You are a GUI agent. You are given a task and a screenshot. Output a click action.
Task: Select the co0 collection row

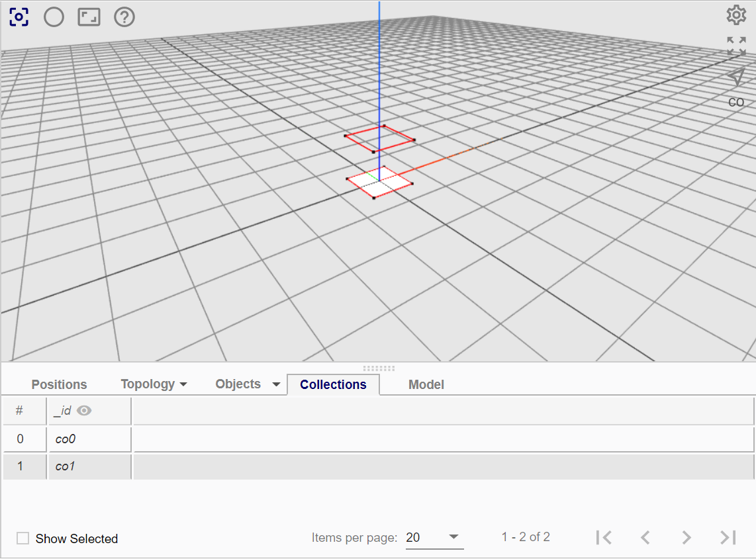click(x=64, y=439)
